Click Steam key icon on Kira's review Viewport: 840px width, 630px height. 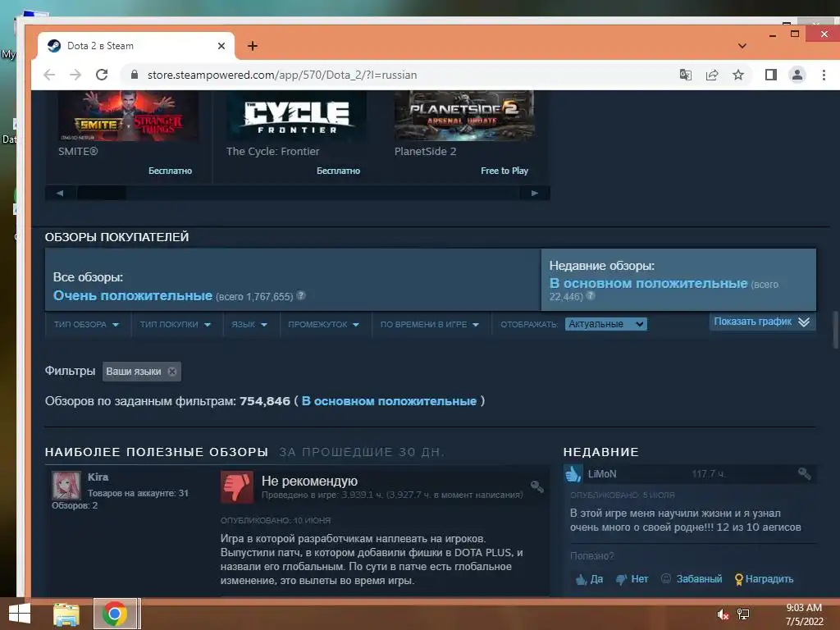pos(536,486)
